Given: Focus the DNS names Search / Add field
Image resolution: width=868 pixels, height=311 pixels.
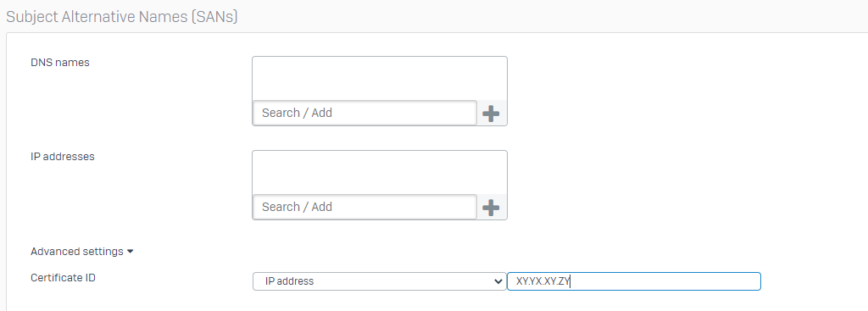Looking at the screenshot, I should pos(364,113).
